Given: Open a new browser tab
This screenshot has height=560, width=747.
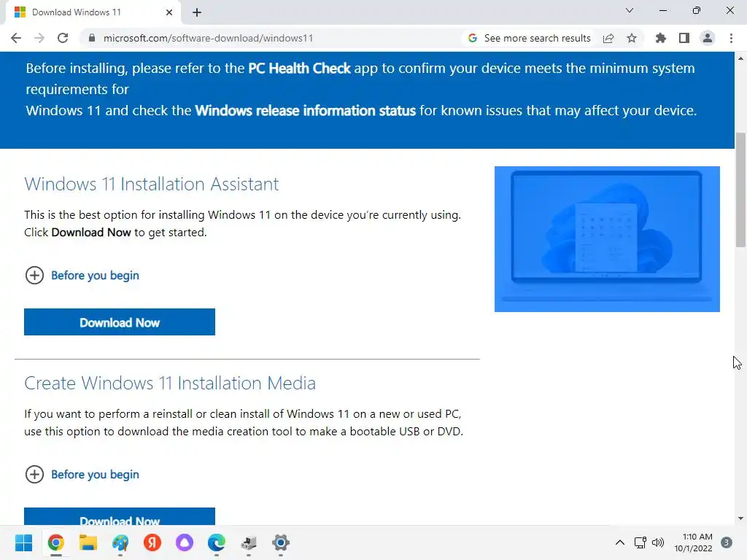Looking at the screenshot, I should (x=197, y=12).
